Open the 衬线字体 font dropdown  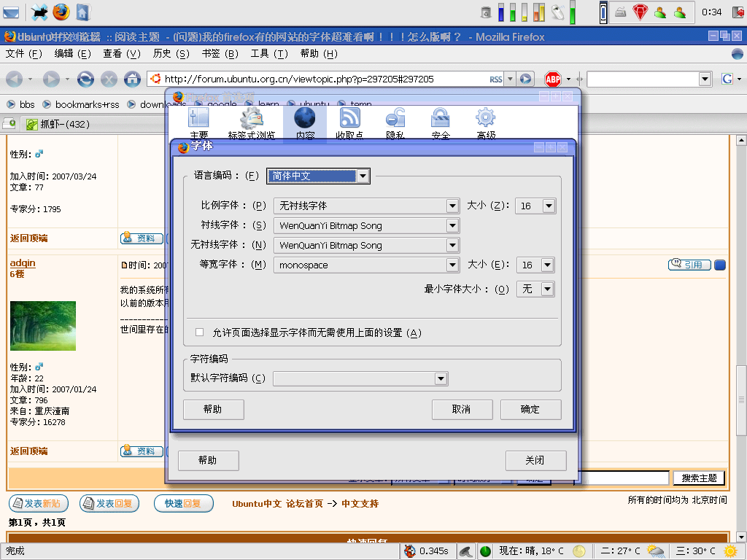pyautogui.click(x=366, y=226)
